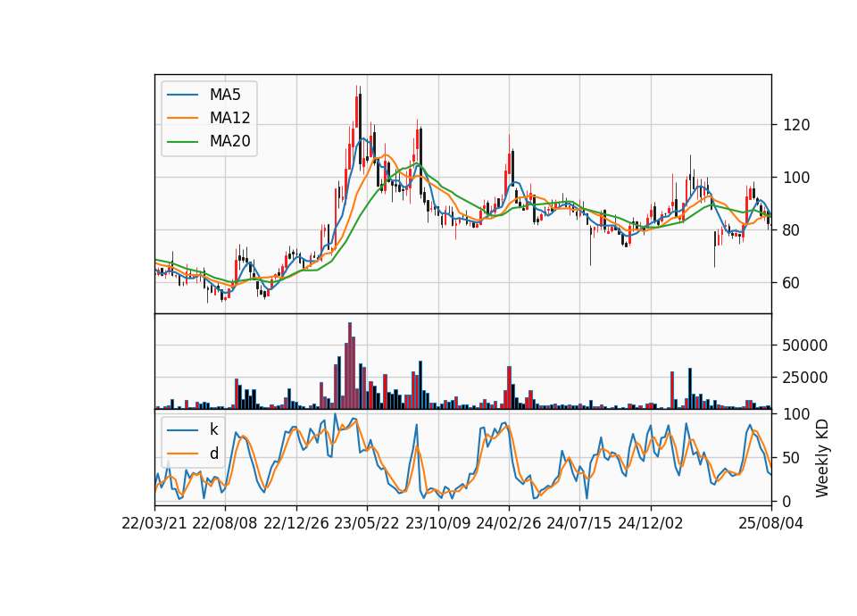The width and height of the screenshot is (857, 616).
Task: Click the MA12 legend label
Action: coord(229,118)
